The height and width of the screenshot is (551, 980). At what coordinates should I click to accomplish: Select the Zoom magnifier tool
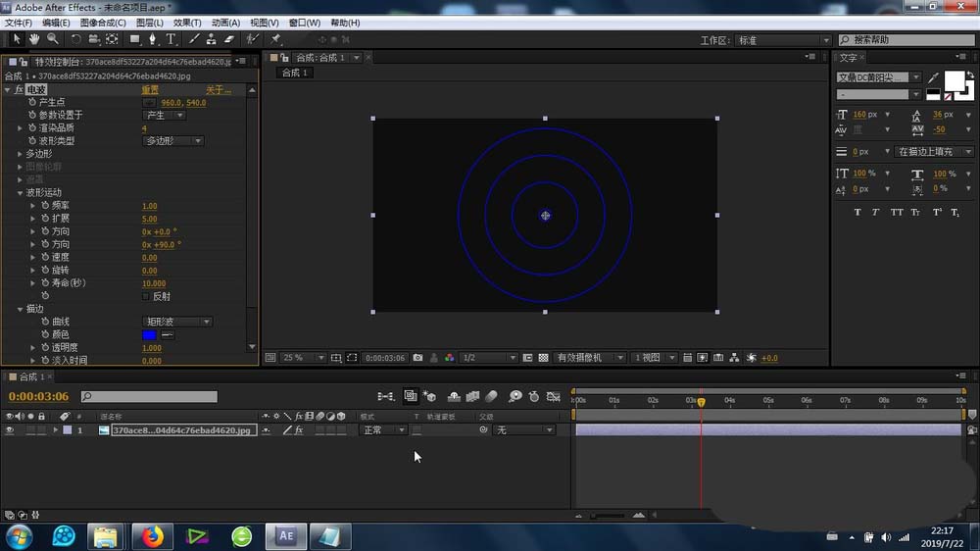tap(53, 39)
